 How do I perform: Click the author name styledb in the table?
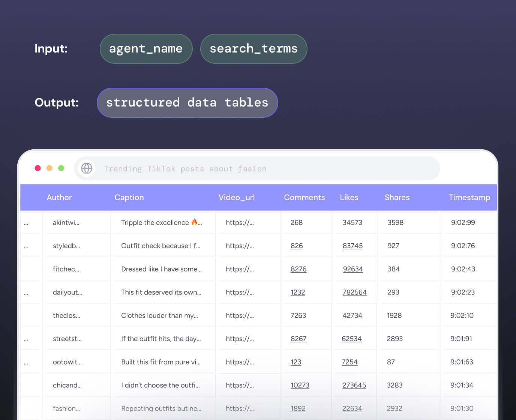click(66, 246)
